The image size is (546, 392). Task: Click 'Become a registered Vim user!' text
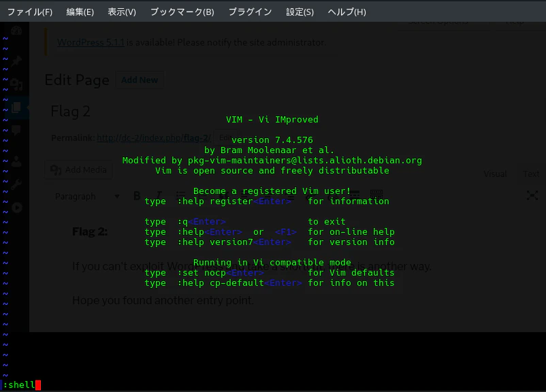(272, 191)
